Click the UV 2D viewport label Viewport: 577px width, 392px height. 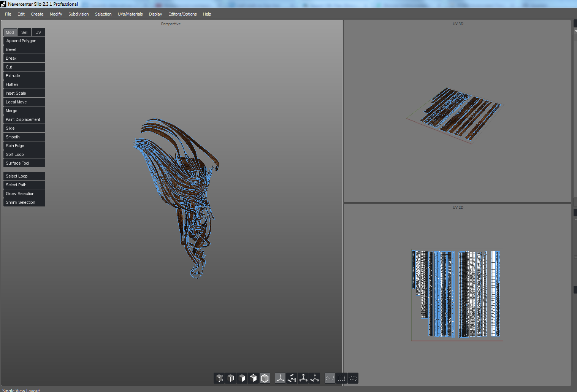[458, 208]
